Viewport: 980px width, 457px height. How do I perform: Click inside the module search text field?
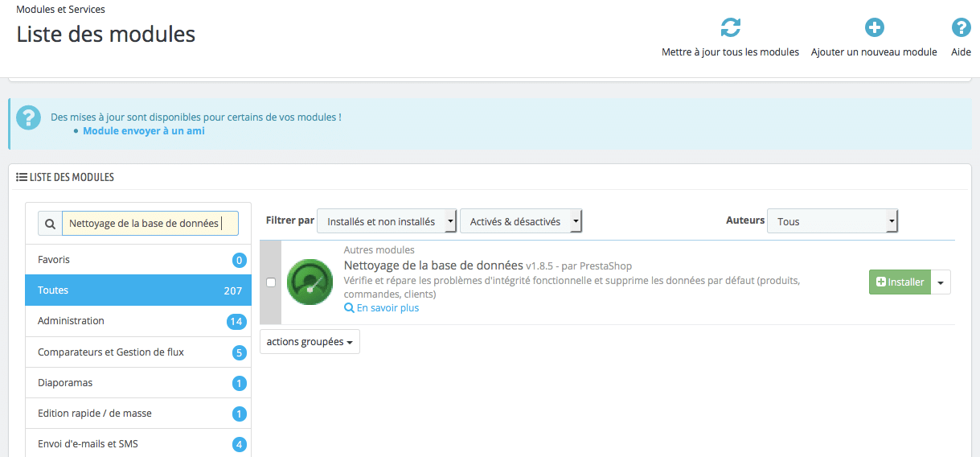click(x=150, y=224)
